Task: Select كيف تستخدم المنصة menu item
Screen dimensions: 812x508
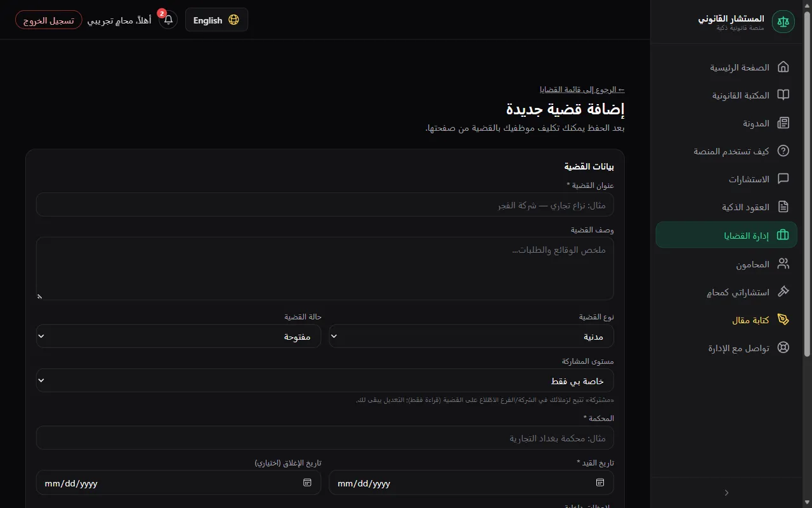Action: pyautogui.click(x=726, y=151)
